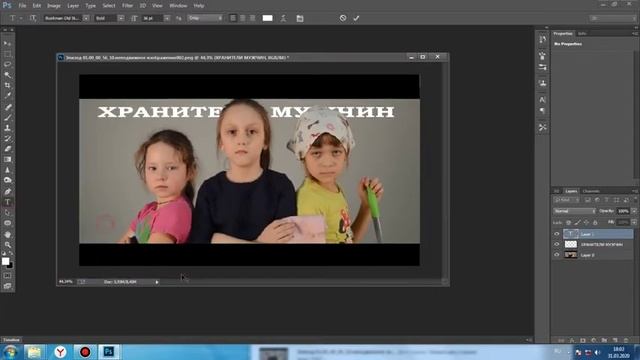
Task: Open the Tool Preset picker
Action: click(15, 18)
